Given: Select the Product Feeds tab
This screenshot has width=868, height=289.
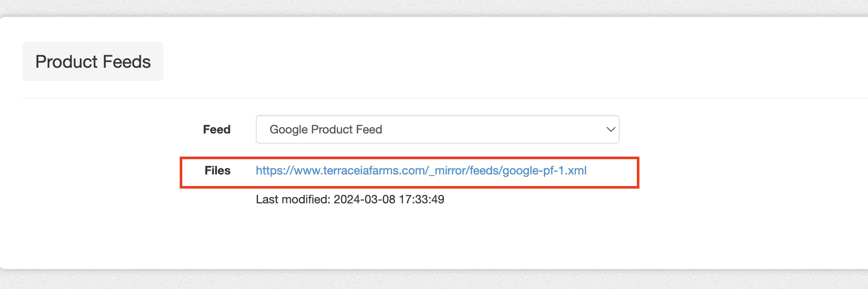Looking at the screenshot, I should pos(93,61).
